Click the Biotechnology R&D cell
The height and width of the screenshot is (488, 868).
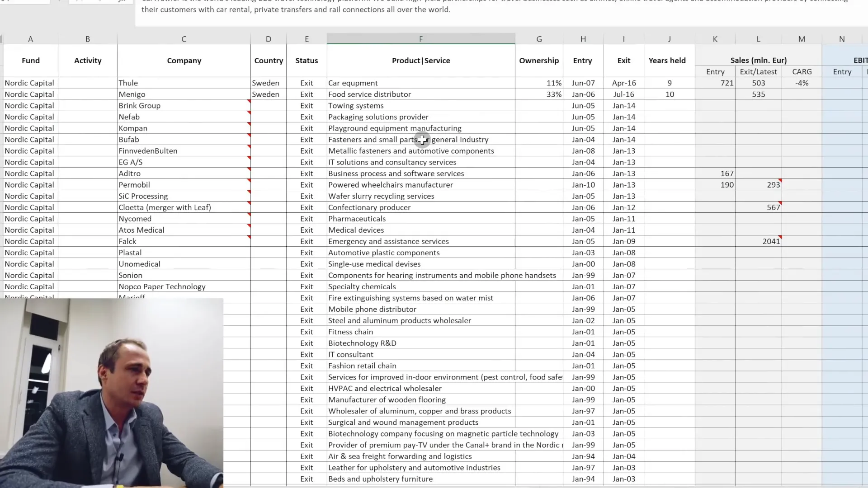tap(421, 343)
